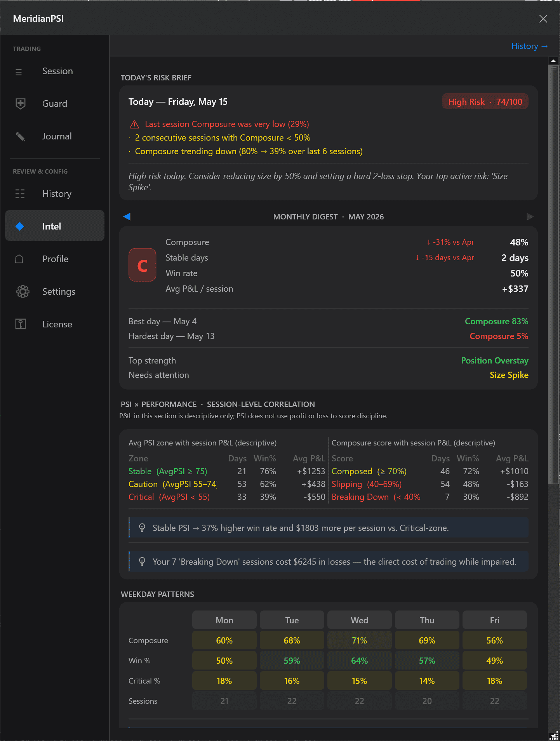
Task: Click the Critical (AvgPSI < 55) zone row
Action: [x=227, y=497]
